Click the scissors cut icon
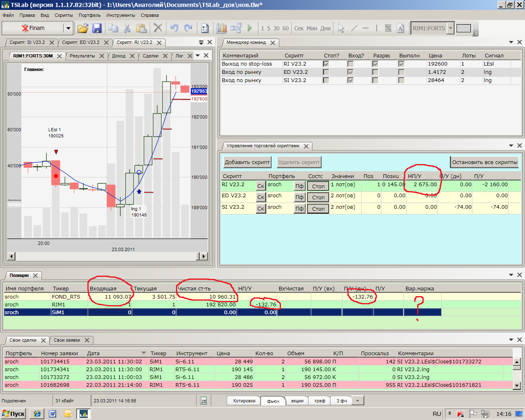 (127, 28)
